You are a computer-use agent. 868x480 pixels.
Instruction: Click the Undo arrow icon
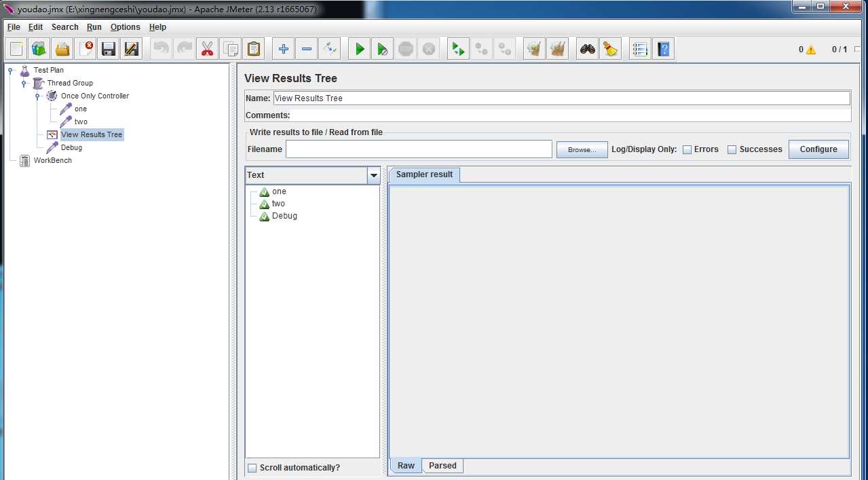pyautogui.click(x=161, y=49)
